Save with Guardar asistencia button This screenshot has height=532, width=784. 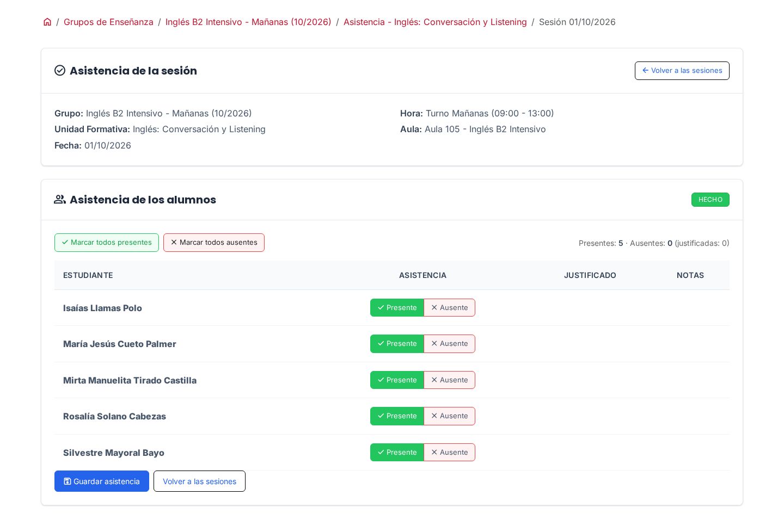(x=102, y=481)
